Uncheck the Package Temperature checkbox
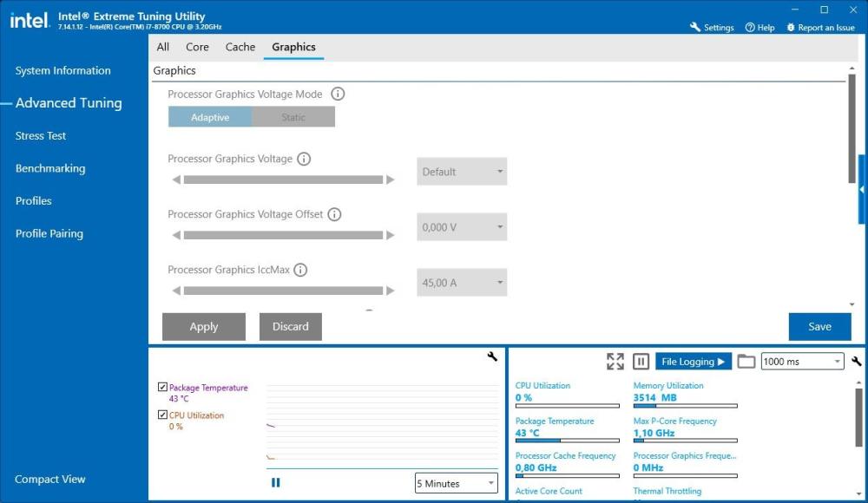This screenshot has height=503, width=868. (x=163, y=388)
